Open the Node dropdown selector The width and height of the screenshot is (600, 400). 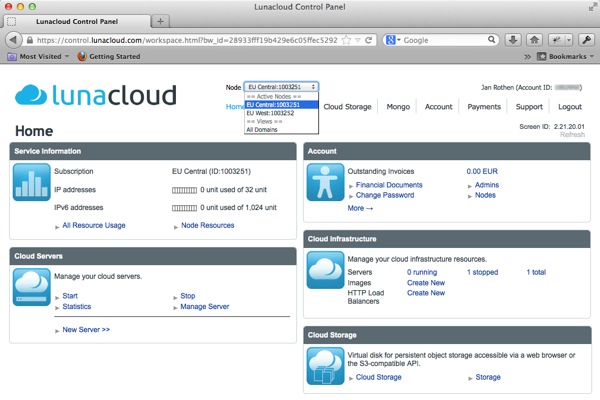[281, 87]
